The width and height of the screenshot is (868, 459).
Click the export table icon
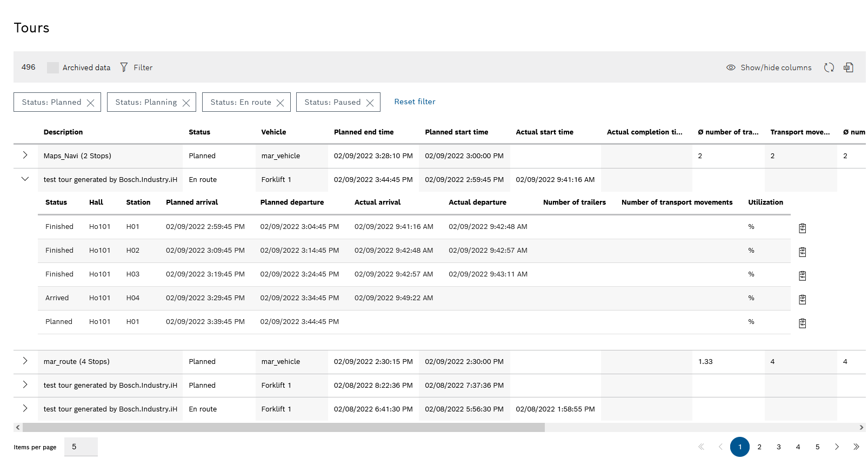coord(849,67)
